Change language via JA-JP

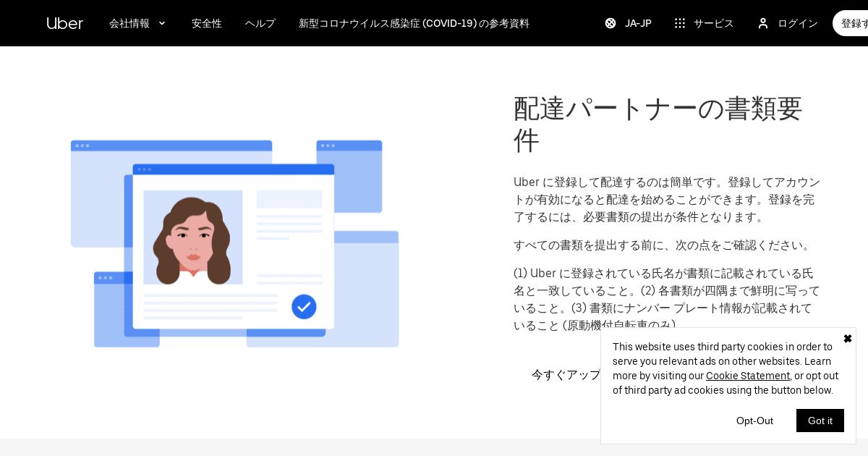(638, 23)
